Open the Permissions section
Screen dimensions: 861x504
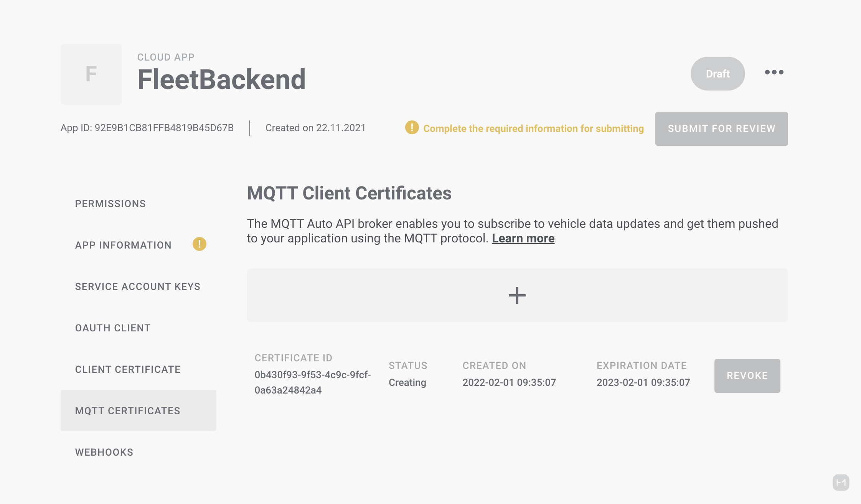[x=111, y=204]
